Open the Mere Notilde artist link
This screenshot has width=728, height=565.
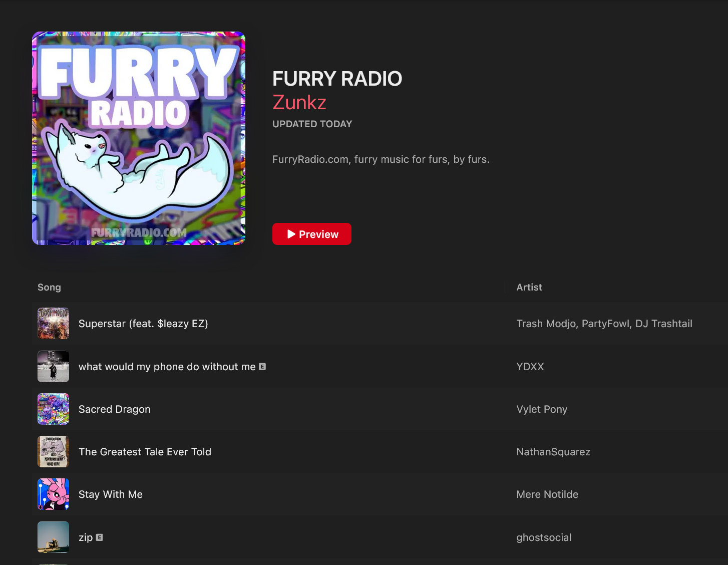[547, 494]
